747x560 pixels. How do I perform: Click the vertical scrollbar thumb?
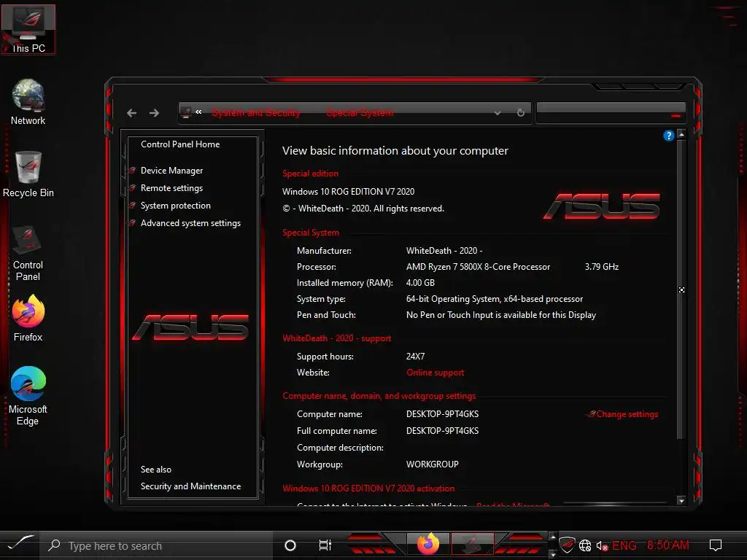681,289
